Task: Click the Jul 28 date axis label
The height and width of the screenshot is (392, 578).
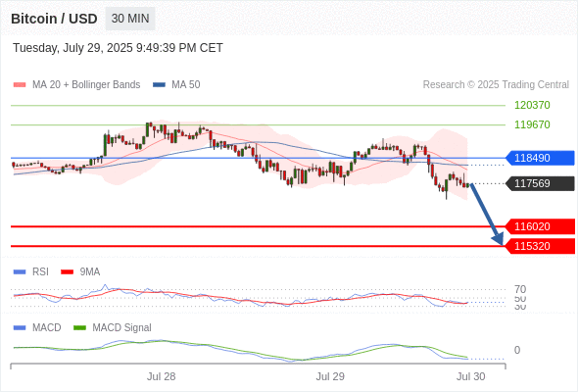Action: [x=161, y=376]
